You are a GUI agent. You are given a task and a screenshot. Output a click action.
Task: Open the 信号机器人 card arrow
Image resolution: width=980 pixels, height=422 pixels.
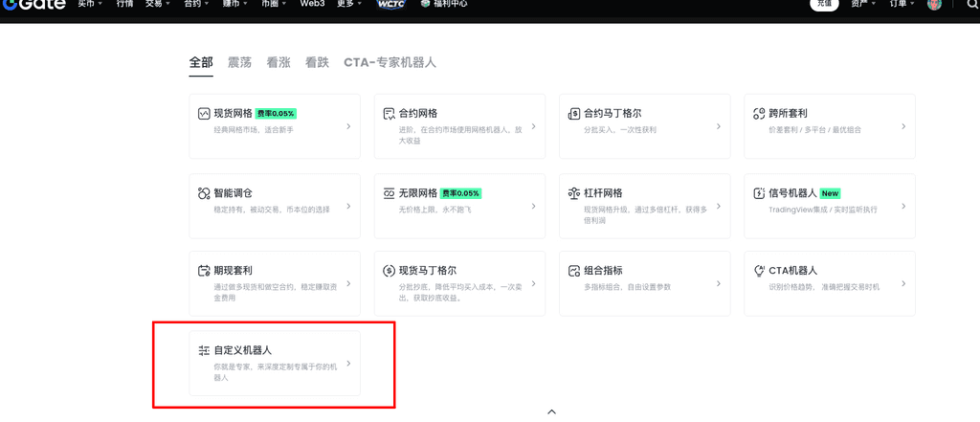(903, 205)
